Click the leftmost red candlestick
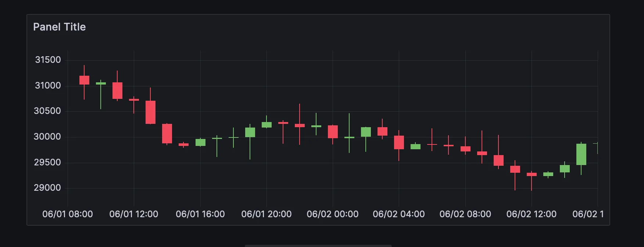 (x=84, y=80)
